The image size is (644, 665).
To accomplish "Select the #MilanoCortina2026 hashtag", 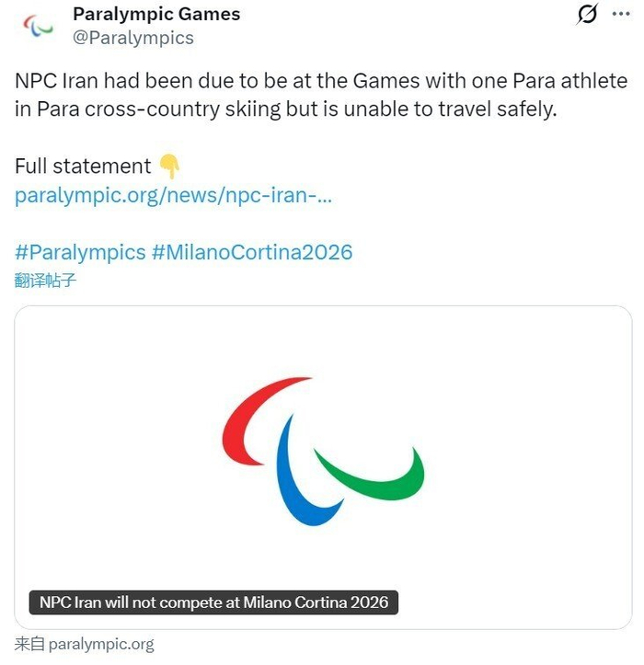I will point(252,252).
